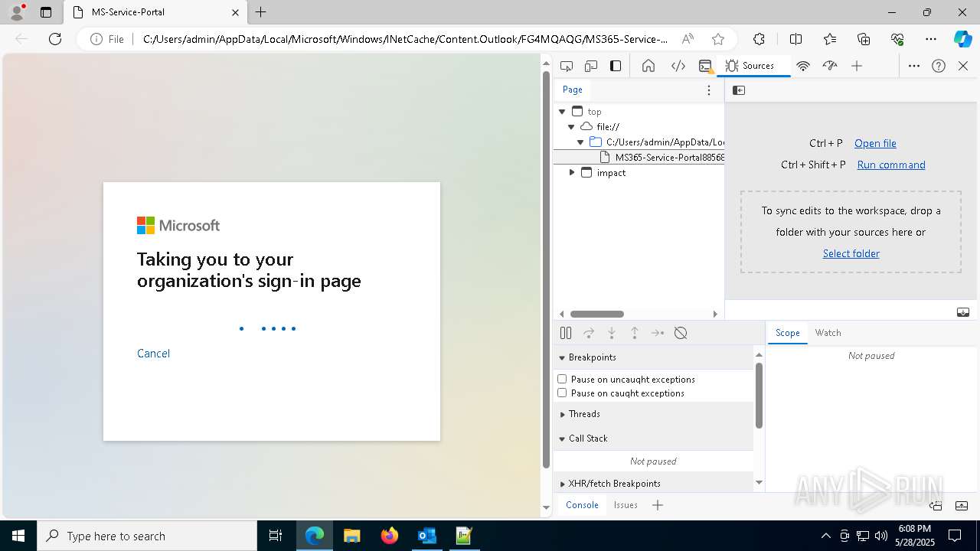980x551 pixels.
Task: Click Cancel on the sign-in page
Action: point(153,354)
